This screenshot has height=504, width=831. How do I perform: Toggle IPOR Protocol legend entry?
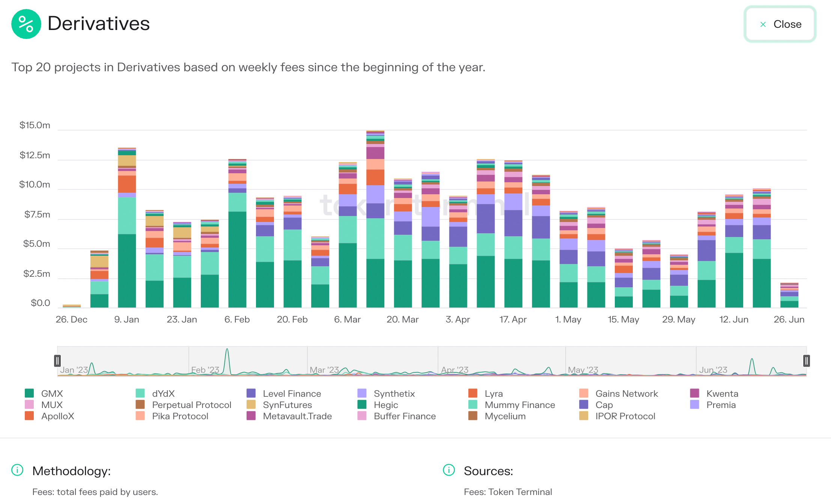tap(625, 416)
